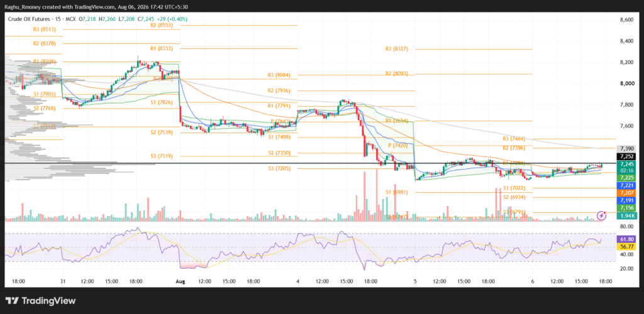
Task: Click the '4' date on time axis
Action: [x=297, y=281]
